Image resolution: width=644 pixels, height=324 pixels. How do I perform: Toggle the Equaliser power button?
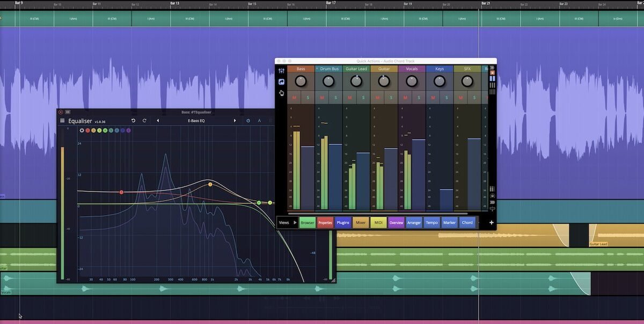point(248,121)
